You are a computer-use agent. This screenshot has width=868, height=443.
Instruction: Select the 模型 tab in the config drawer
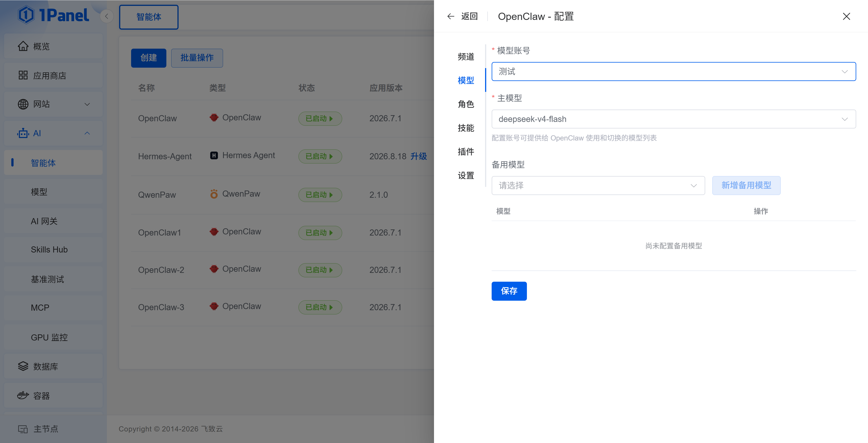click(466, 80)
